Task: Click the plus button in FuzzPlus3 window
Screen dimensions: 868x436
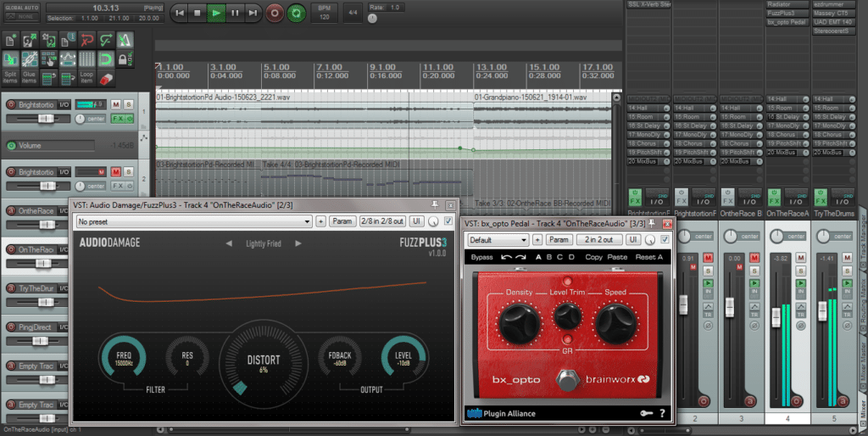Action: (320, 221)
